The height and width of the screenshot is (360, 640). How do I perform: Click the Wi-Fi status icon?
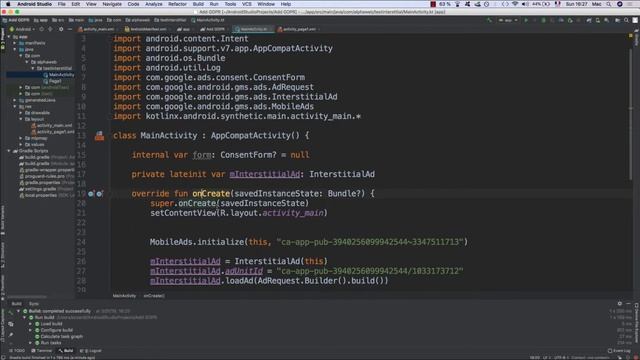point(515,4)
